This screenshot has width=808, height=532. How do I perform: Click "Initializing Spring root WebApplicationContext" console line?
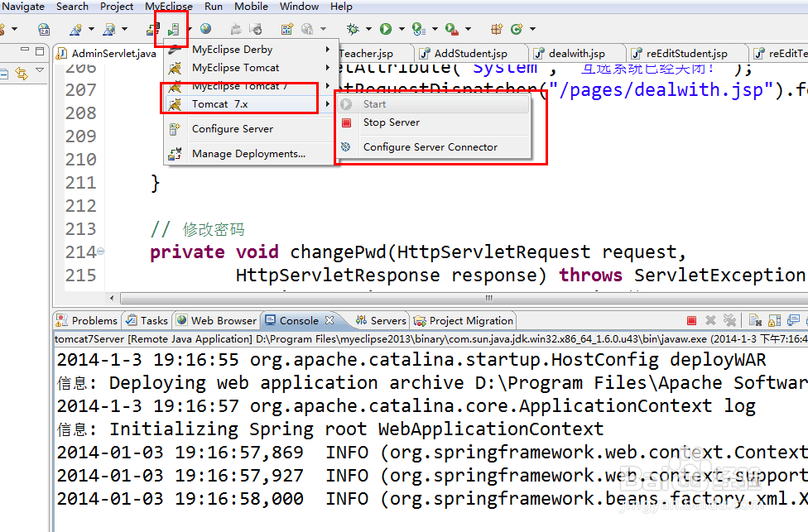356,429
